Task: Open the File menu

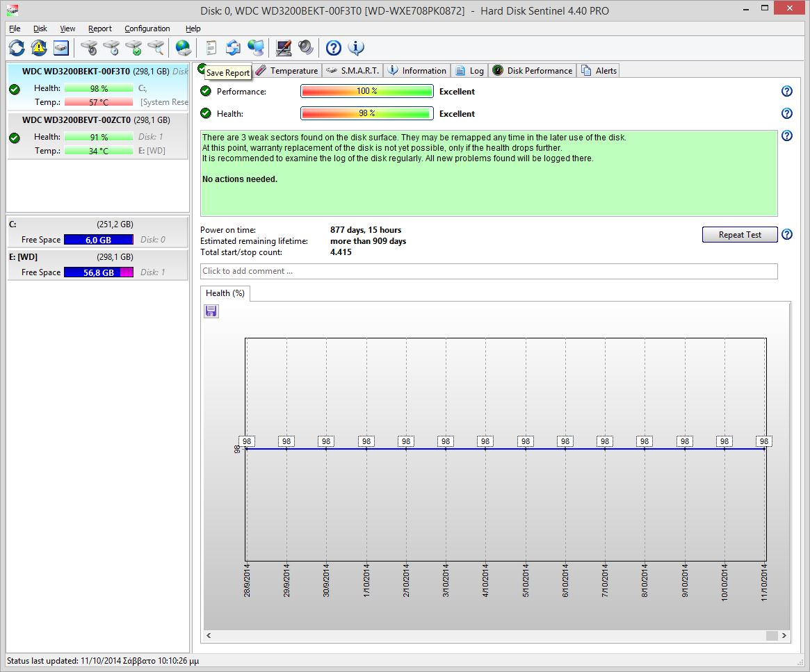Action: click(x=15, y=29)
